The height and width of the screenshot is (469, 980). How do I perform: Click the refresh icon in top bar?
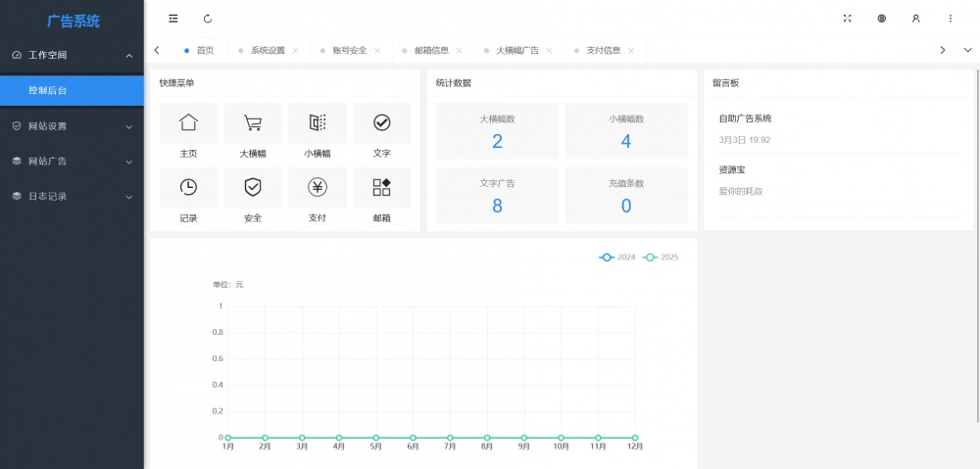(x=208, y=19)
